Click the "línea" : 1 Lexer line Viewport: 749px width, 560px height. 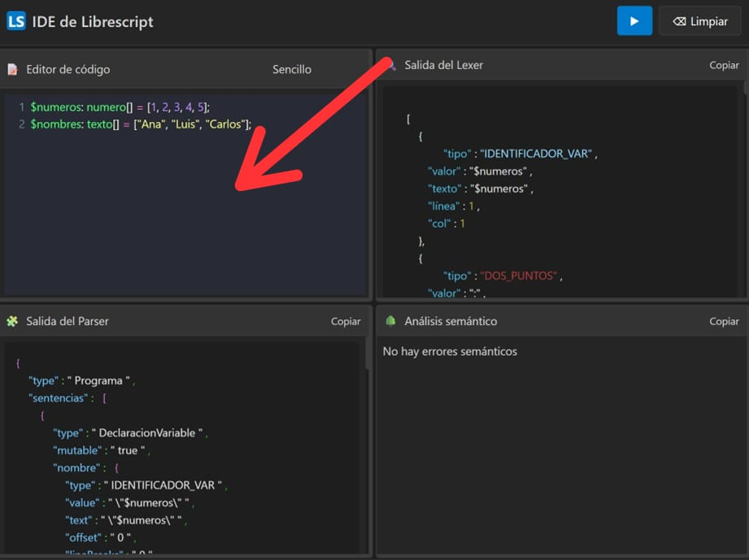click(x=454, y=206)
